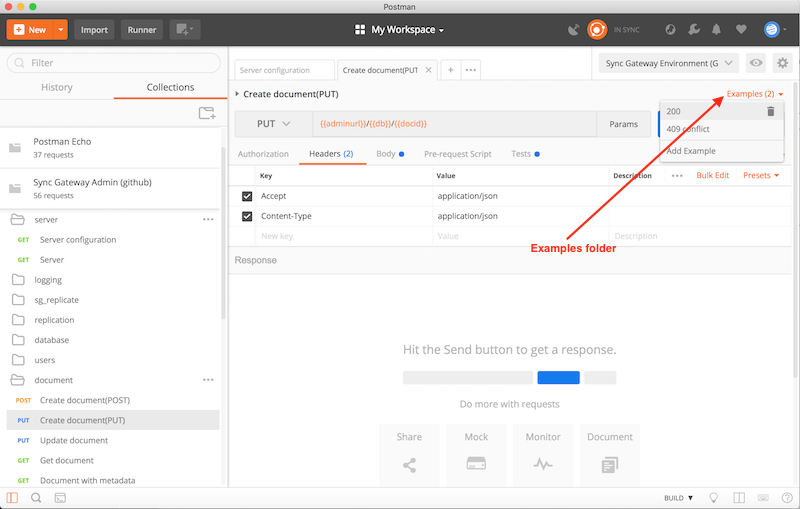Select the Server configuration request tab
The height and width of the screenshot is (509, 800).
[284, 70]
